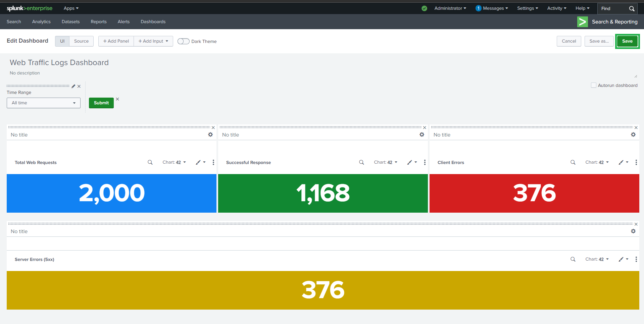Open Chart: 42 type dropdown for Successful Response
Screen dimensions: 644x324
coord(386,162)
